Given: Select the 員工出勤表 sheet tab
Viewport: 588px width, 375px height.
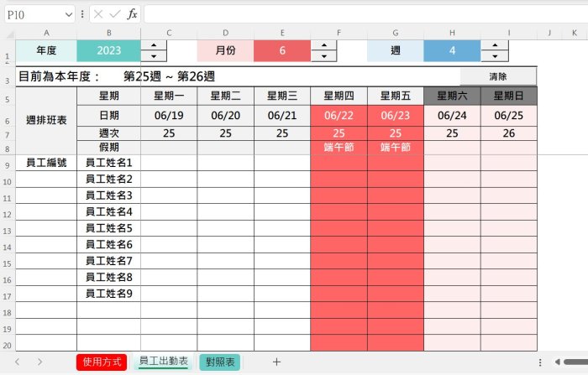Looking at the screenshot, I should coord(163,362).
